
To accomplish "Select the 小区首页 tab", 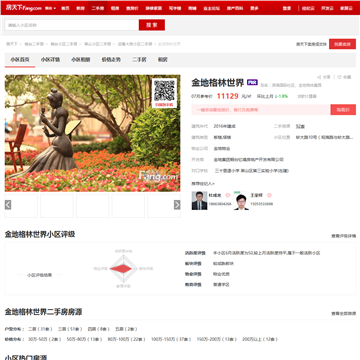I will [20, 60].
